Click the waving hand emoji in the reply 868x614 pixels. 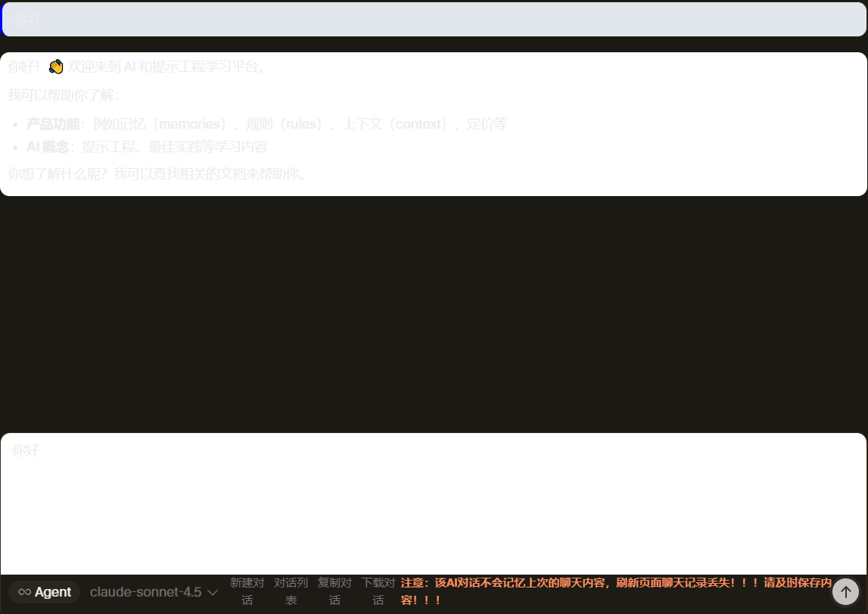pos(56,67)
